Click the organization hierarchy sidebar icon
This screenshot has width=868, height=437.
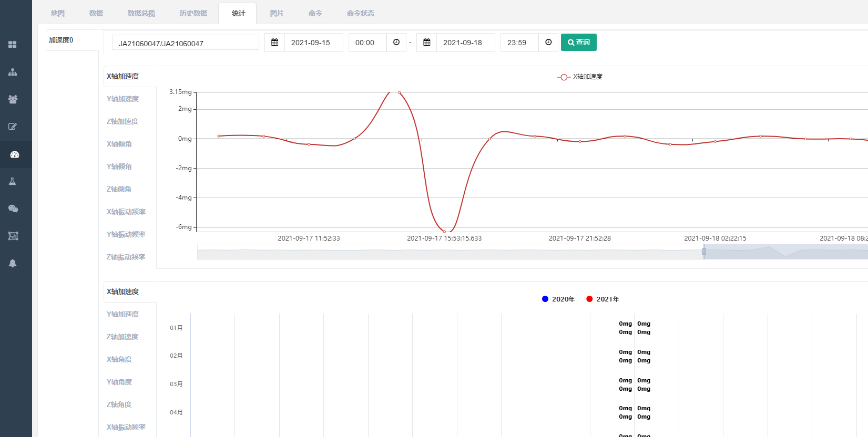point(13,72)
